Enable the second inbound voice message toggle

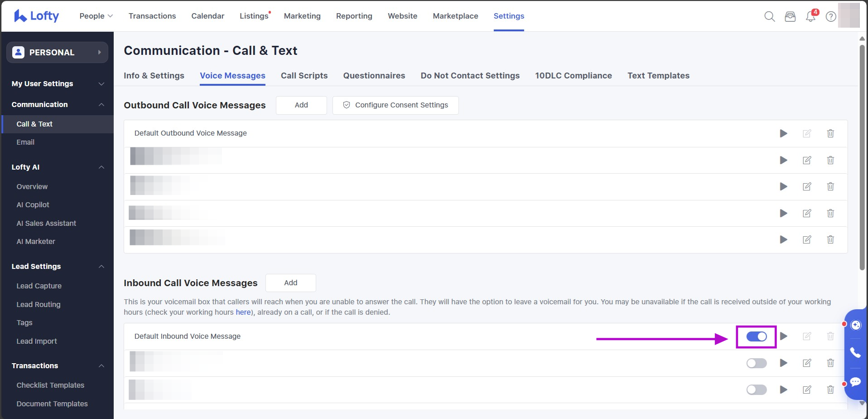[x=756, y=363]
